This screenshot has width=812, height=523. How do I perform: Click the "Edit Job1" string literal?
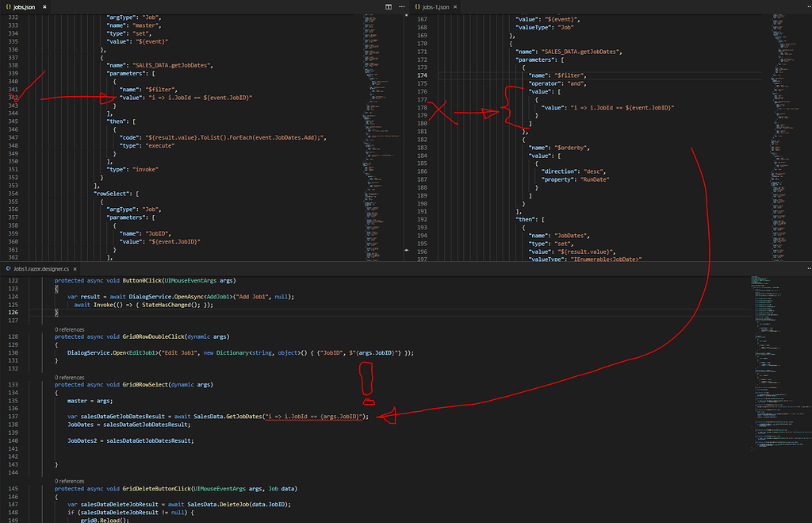tap(179, 353)
